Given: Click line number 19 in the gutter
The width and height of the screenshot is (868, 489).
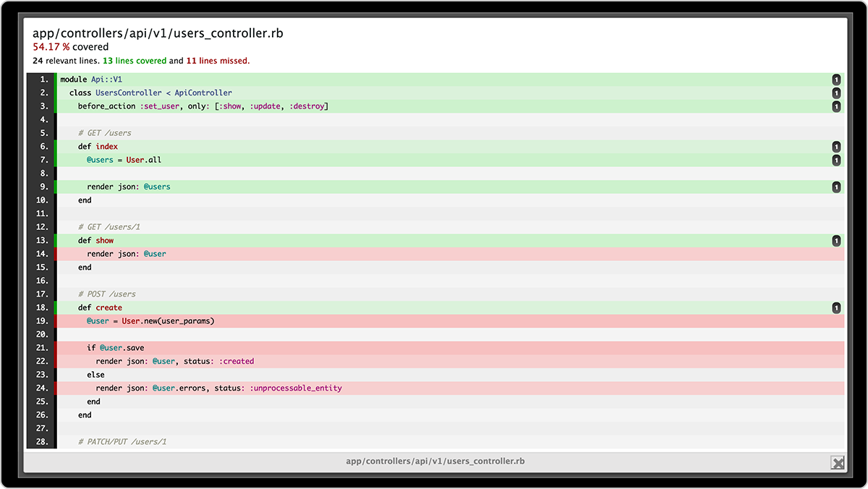Looking at the screenshot, I should click(x=43, y=320).
